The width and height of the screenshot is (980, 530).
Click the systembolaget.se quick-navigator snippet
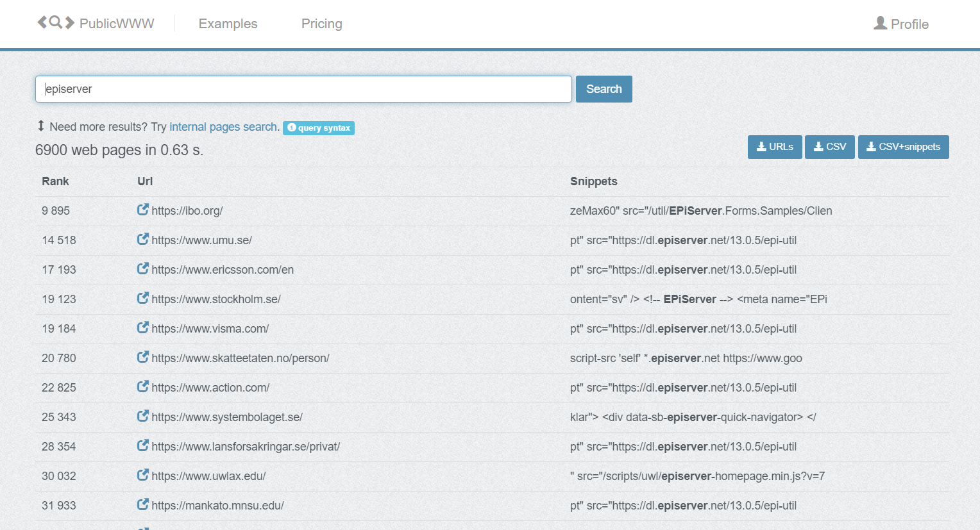pyautogui.click(x=693, y=417)
